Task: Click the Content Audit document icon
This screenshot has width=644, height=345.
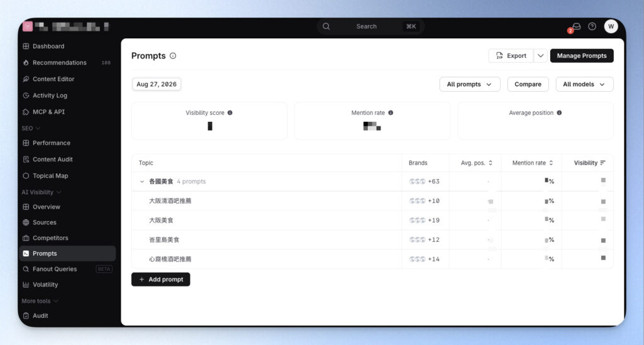Action: pos(26,160)
